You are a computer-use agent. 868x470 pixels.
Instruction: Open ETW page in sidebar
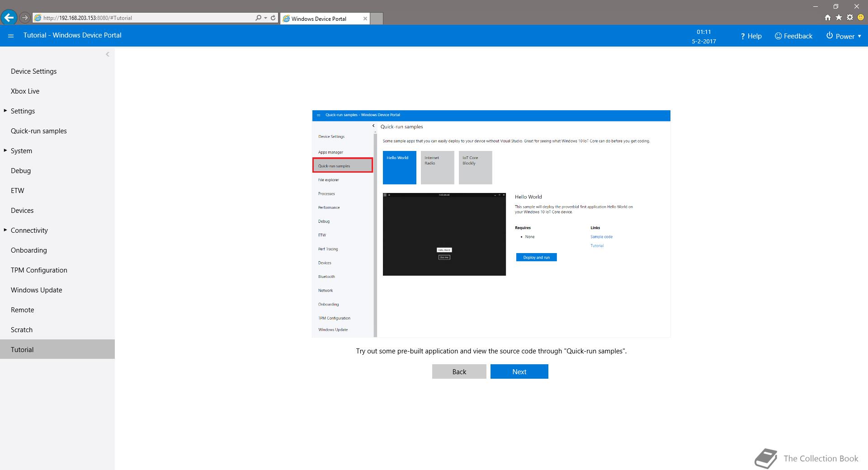point(57,191)
